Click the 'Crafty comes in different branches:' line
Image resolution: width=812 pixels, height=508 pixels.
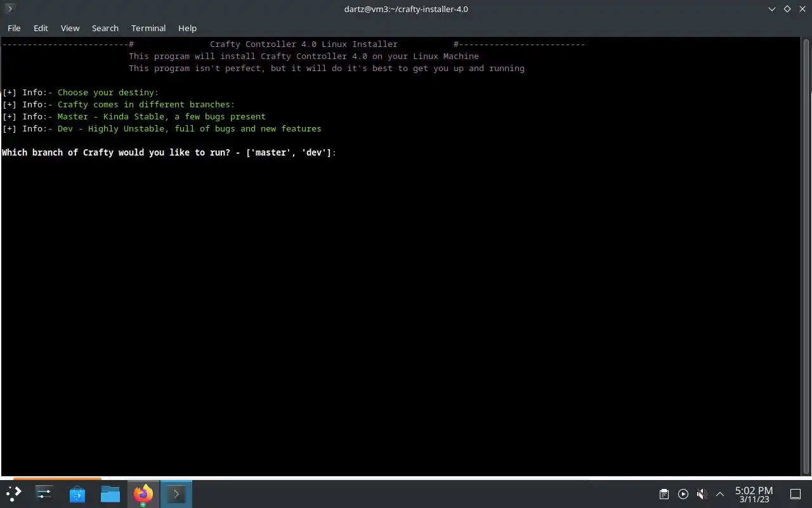(119, 105)
